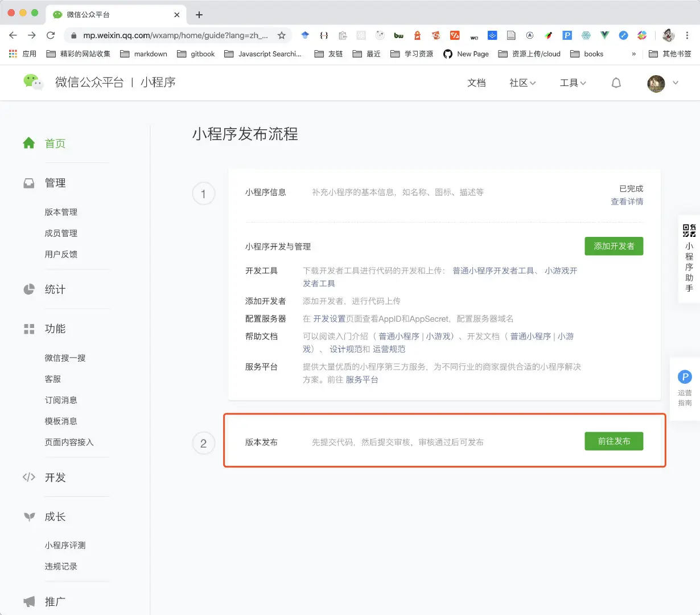Expand the account dropdown arrow
This screenshot has height=615, width=700.
coord(676,83)
